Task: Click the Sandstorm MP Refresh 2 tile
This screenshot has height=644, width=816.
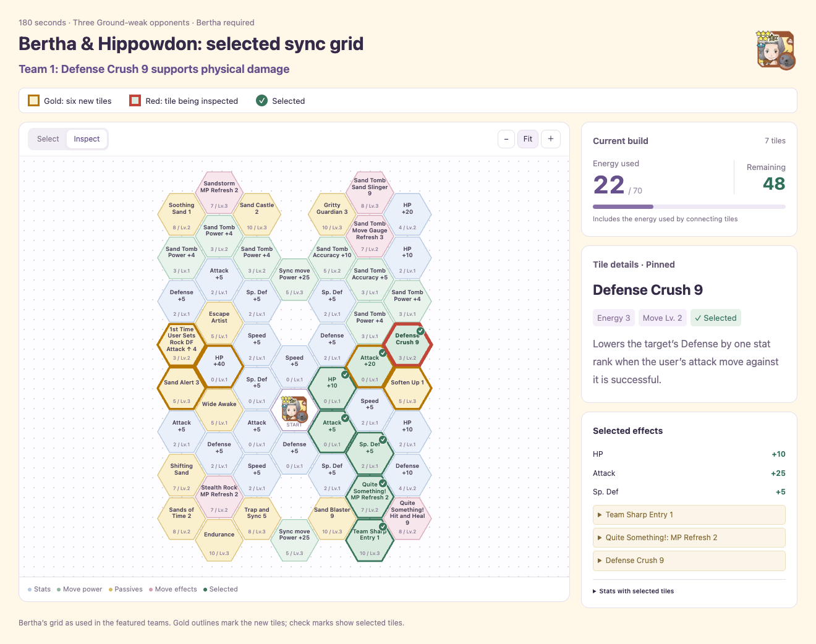Action: [x=219, y=193]
